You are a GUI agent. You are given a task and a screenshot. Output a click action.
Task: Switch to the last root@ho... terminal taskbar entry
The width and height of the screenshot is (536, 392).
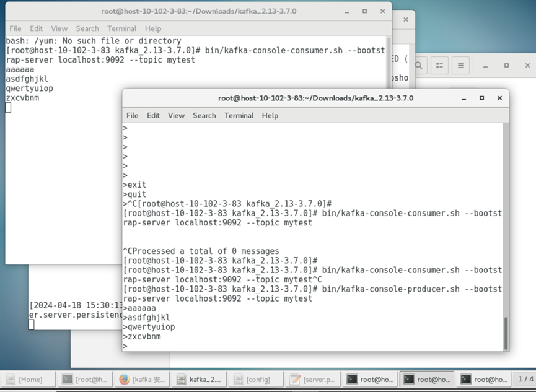tap(483, 380)
